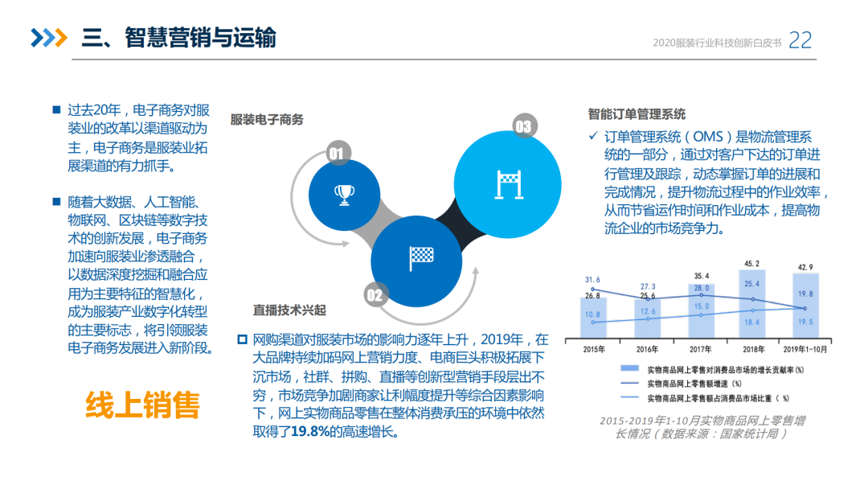Click the 15.0 data label
This screenshot has width=868, height=489.
coord(702,306)
